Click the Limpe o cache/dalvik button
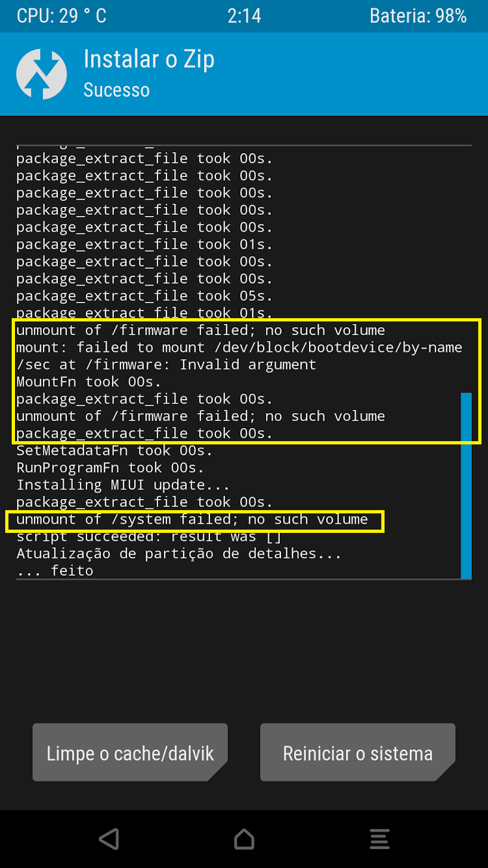This screenshot has height=868, width=488. [x=130, y=753]
